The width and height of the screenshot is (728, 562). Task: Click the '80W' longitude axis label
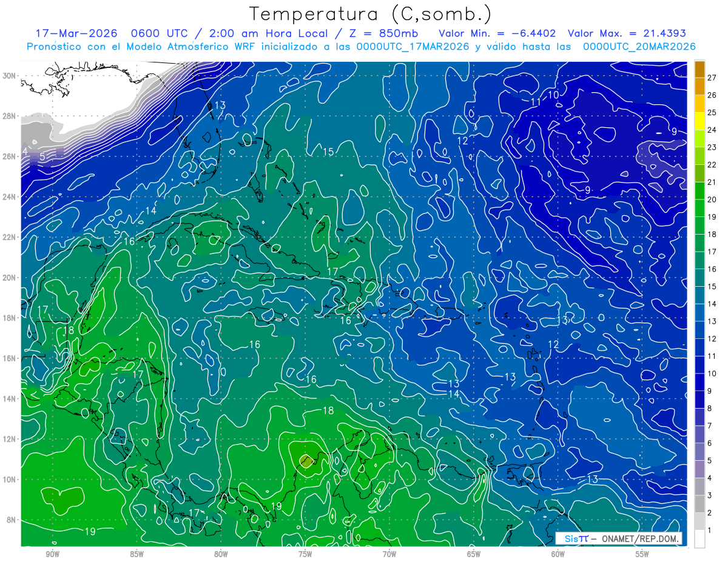tap(221, 554)
